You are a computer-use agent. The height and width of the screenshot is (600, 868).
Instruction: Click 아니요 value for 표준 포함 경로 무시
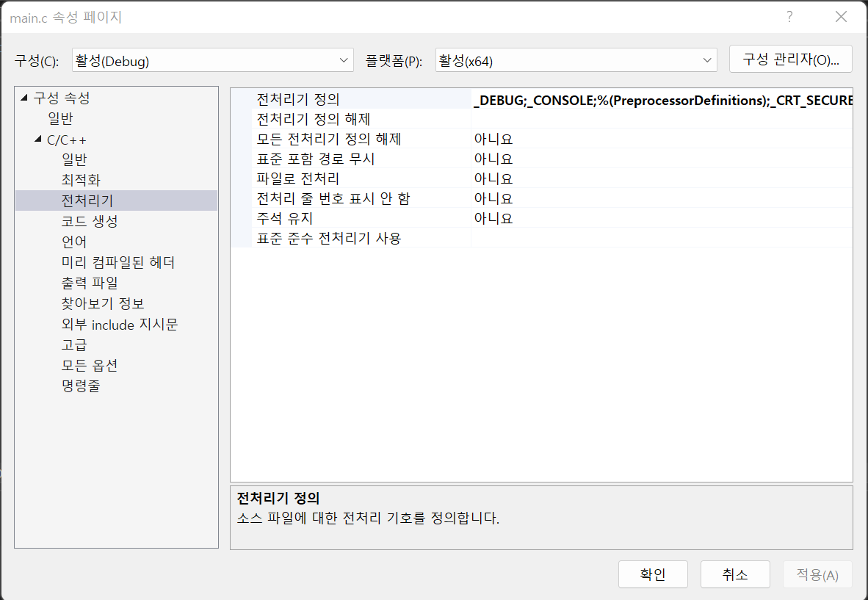(x=493, y=159)
